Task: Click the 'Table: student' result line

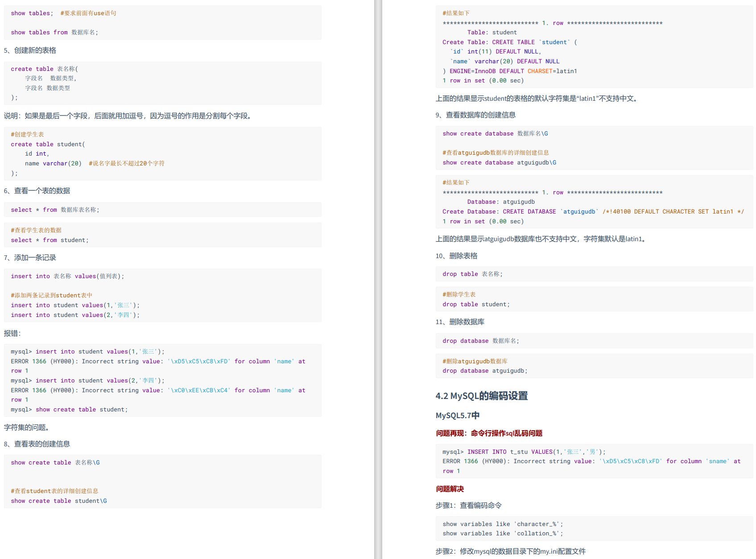Action: coord(492,33)
